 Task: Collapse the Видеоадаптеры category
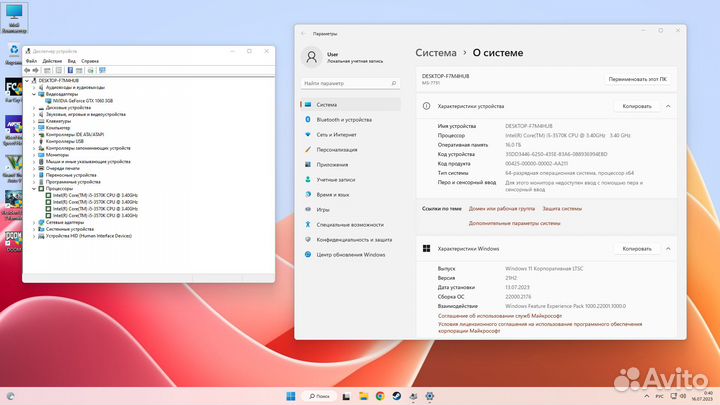pyautogui.click(x=34, y=94)
